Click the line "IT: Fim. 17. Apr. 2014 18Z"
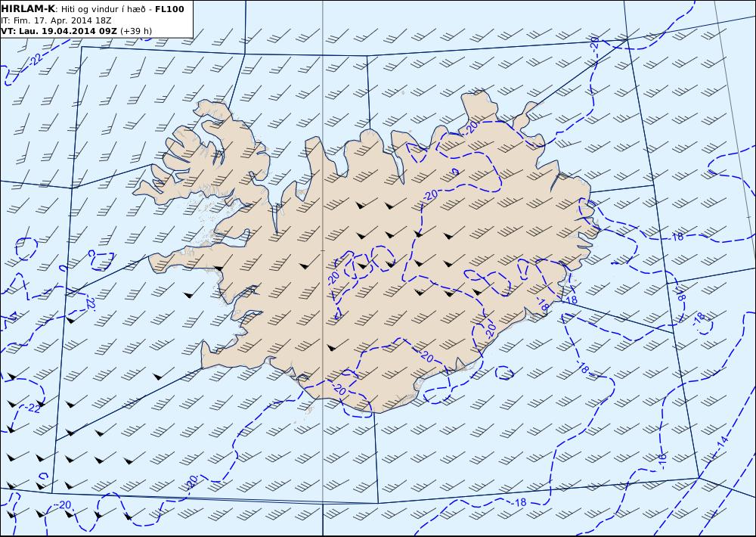The width and height of the screenshot is (756, 537). 57,20
